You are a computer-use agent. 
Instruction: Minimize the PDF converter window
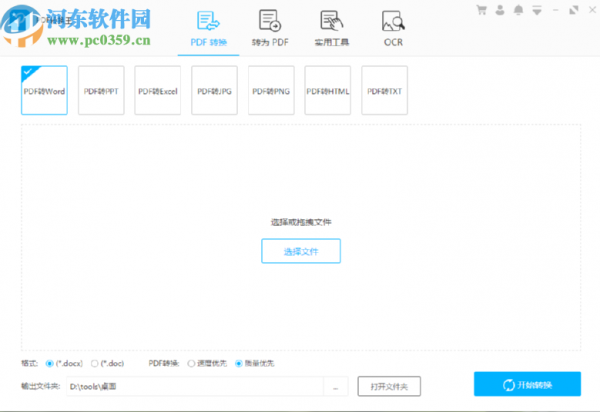pyautogui.click(x=555, y=10)
